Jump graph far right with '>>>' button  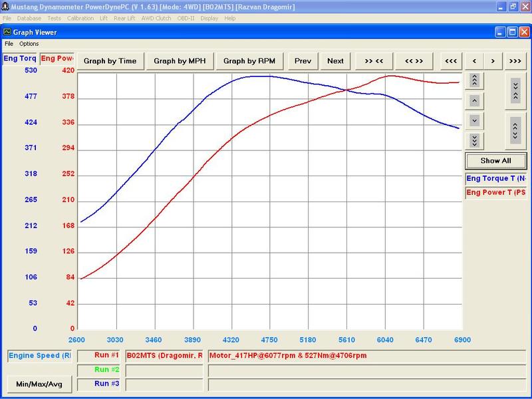click(x=515, y=61)
